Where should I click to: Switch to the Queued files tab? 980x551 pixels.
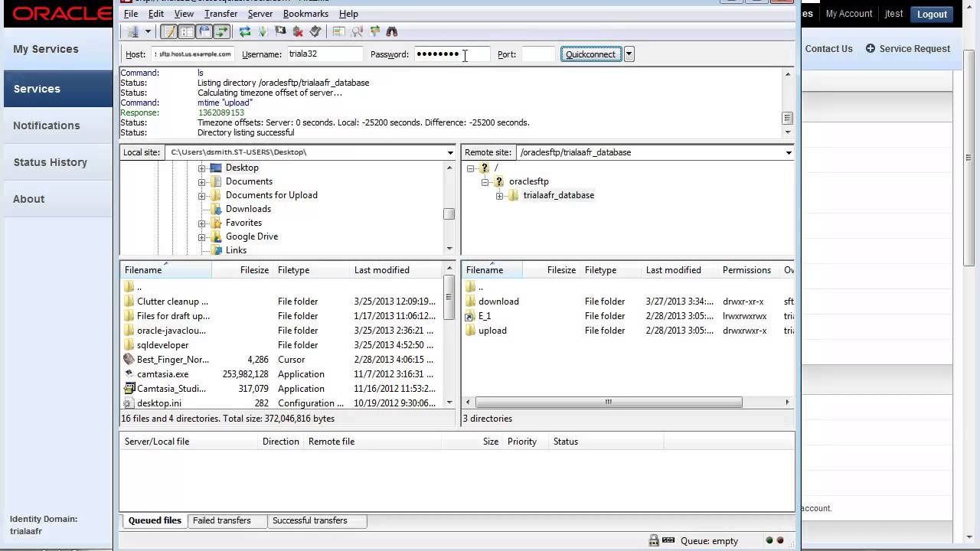(155, 520)
